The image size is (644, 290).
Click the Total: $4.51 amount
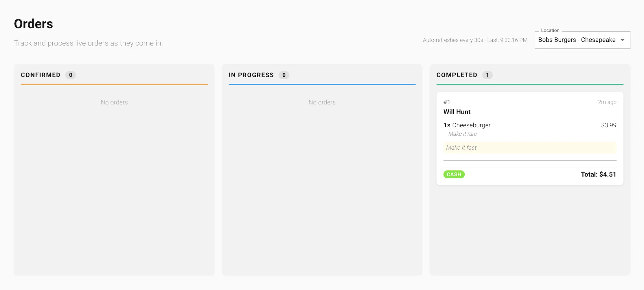[598, 174]
